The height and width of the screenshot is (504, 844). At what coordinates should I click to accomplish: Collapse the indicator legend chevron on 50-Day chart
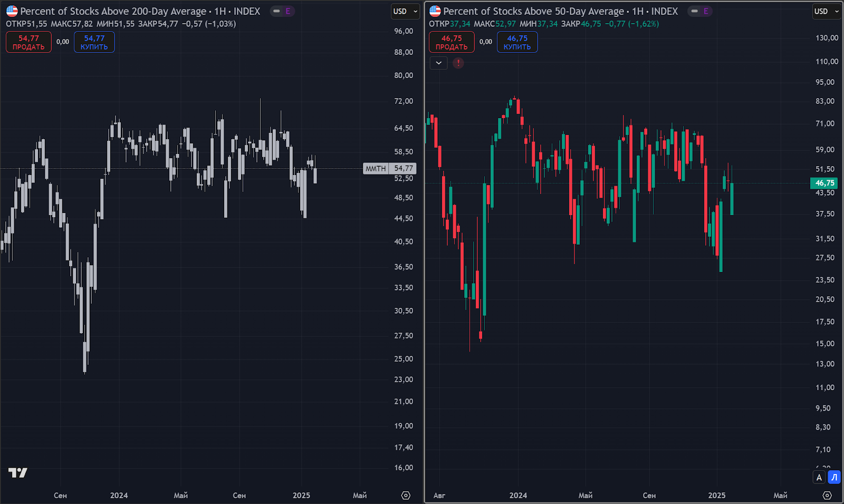point(439,63)
